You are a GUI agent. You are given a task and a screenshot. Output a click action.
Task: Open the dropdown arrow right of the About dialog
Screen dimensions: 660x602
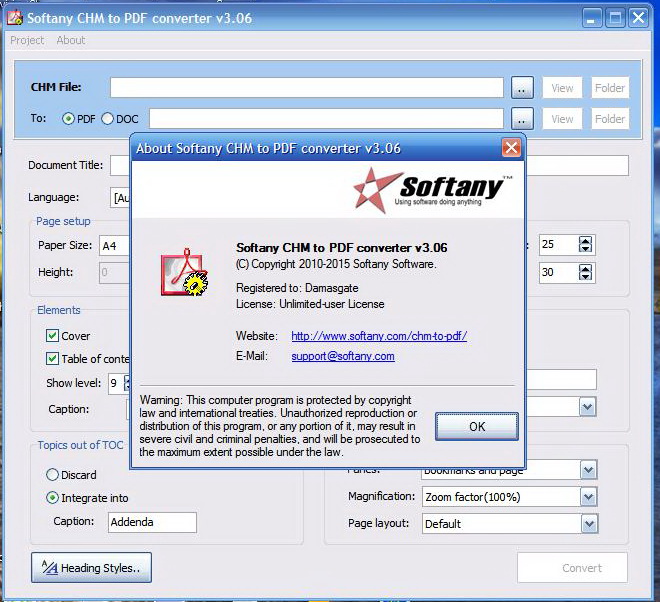[x=588, y=407]
